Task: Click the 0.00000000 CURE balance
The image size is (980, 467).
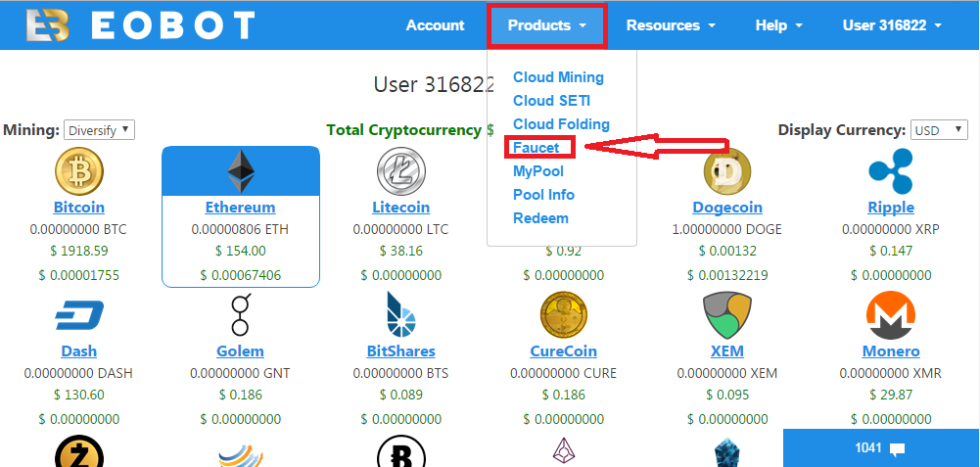Action: click(563, 374)
